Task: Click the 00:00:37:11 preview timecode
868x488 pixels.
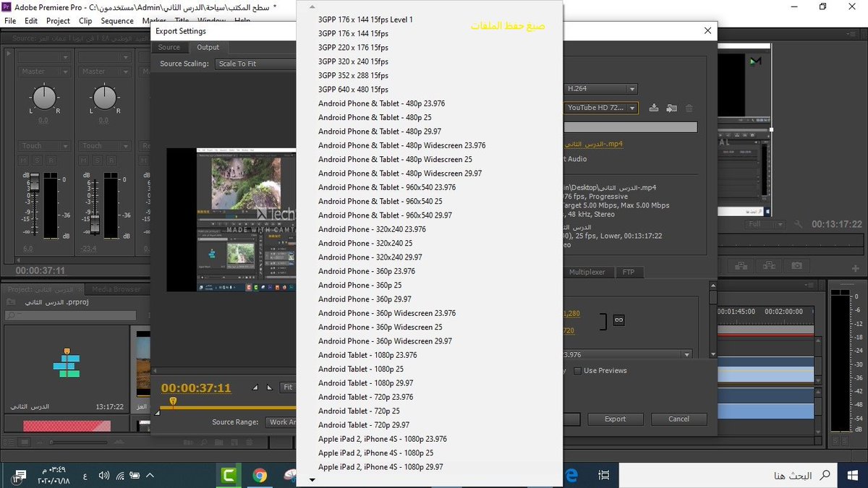Action: pyautogui.click(x=196, y=388)
